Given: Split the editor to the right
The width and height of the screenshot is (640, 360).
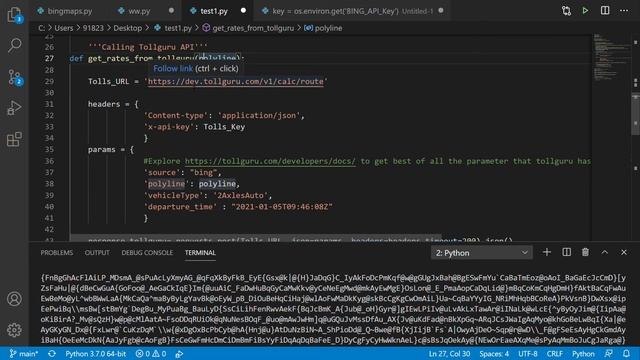Looking at the screenshot, I should pyautogui.click(x=605, y=11).
